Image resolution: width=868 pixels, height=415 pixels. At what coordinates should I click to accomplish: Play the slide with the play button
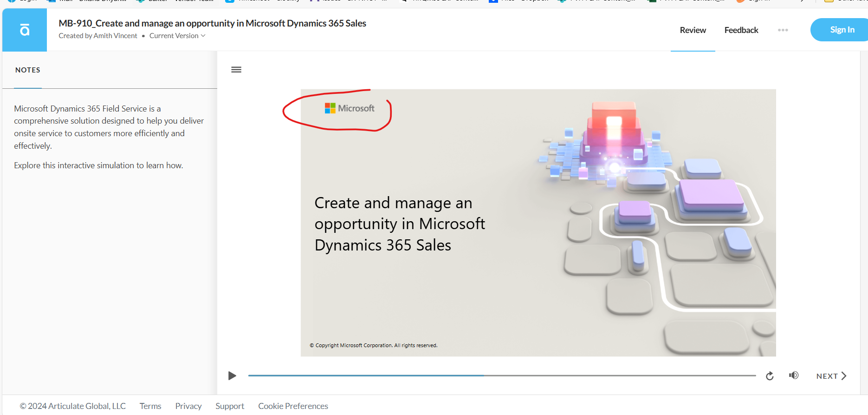coord(232,375)
